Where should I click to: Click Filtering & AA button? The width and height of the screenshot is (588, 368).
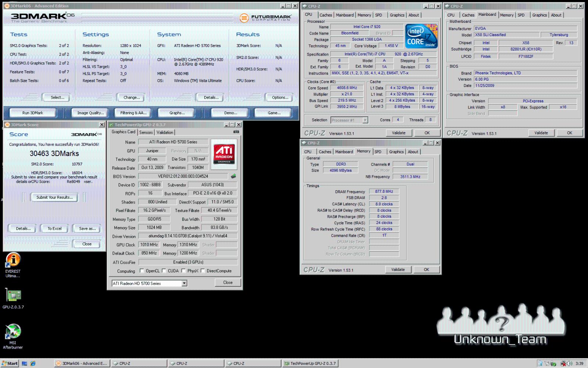[133, 113]
